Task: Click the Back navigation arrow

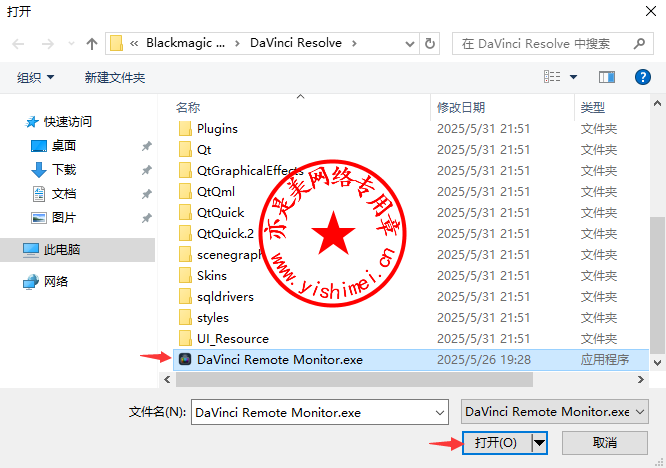Action: point(18,43)
